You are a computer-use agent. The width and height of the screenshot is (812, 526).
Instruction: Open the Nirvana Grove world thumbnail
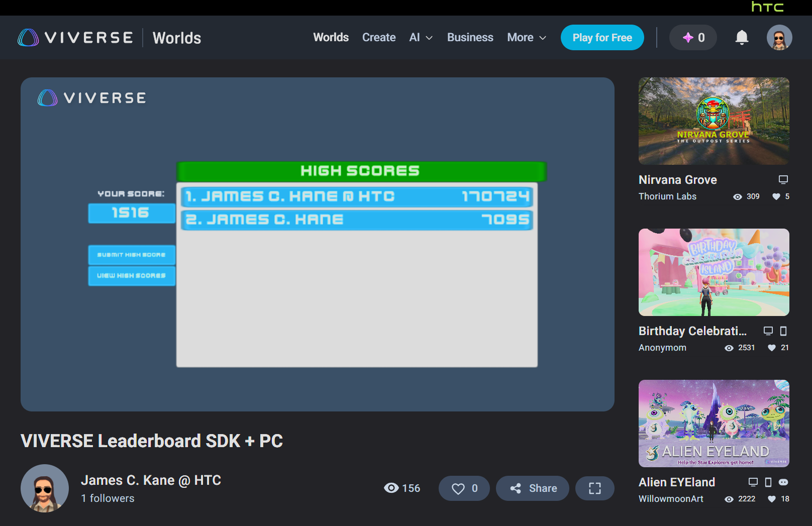714,121
